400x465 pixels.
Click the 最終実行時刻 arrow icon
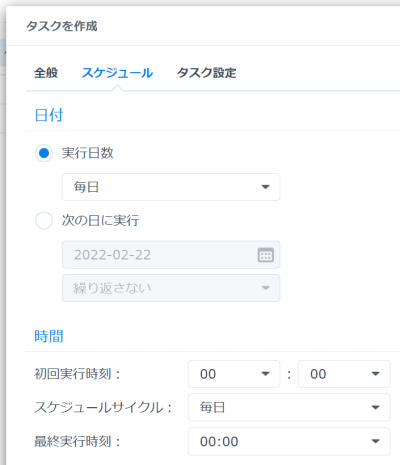[376, 441]
